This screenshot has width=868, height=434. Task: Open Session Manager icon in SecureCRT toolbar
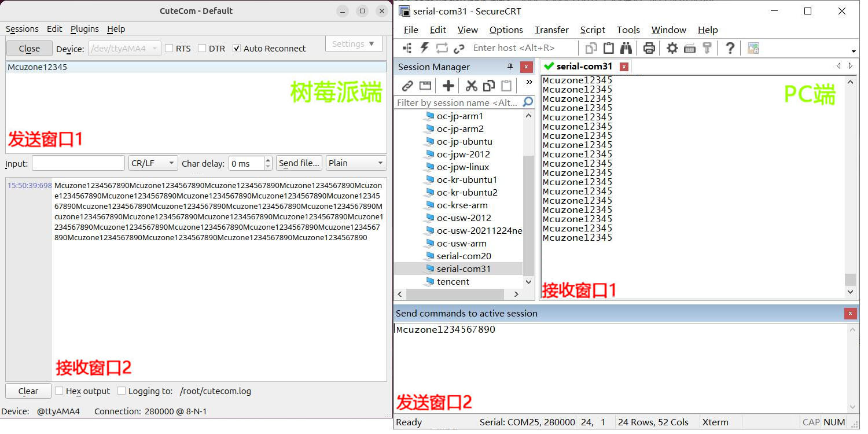407,48
